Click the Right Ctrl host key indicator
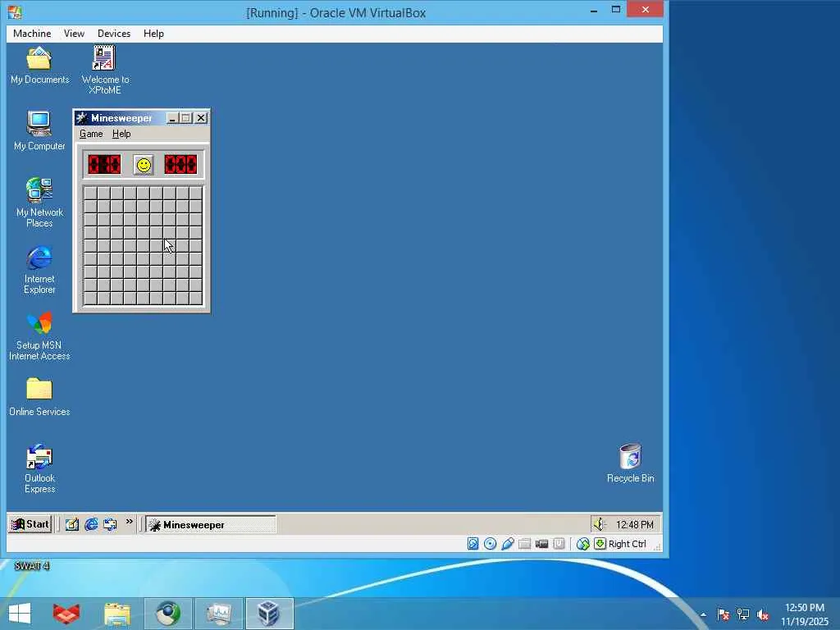Screen dimensions: 840x630 [x=620, y=544]
